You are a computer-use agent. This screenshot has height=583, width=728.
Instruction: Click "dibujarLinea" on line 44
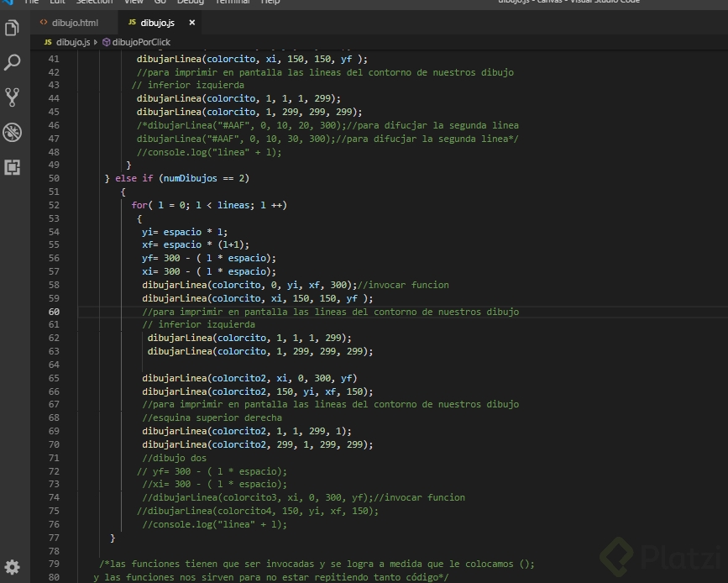click(x=169, y=98)
